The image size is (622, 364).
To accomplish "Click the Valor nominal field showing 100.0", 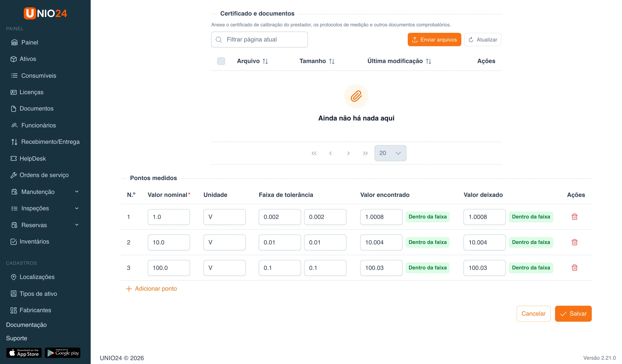I will tap(169, 268).
